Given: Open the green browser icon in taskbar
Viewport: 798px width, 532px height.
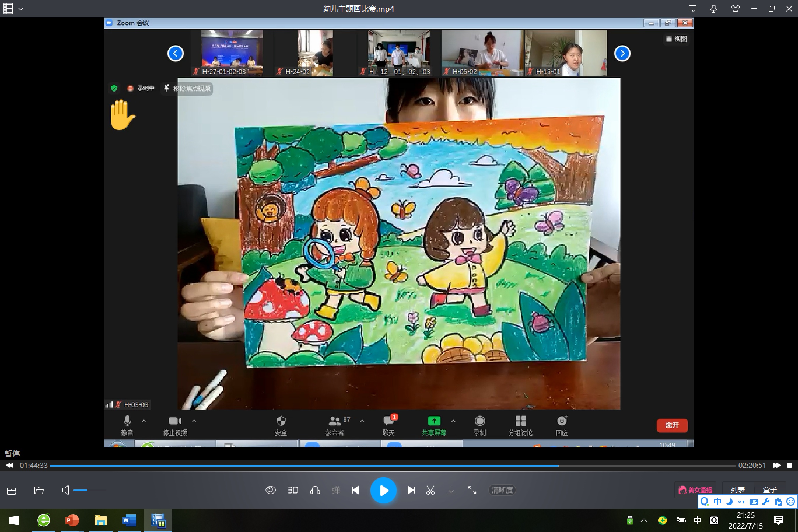Looking at the screenshot, I should click(44, 520).
